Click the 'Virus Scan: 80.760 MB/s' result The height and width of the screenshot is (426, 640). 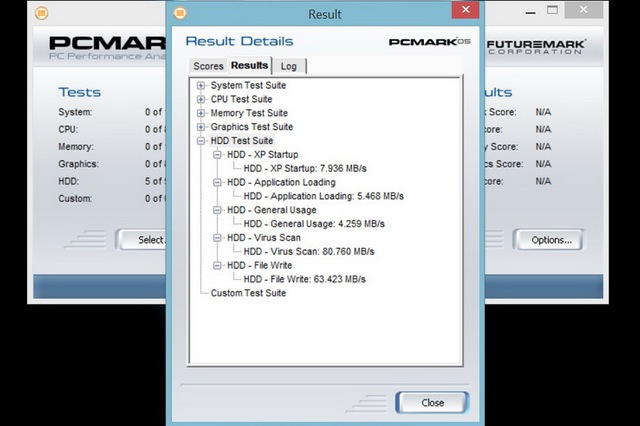(309, 252)
